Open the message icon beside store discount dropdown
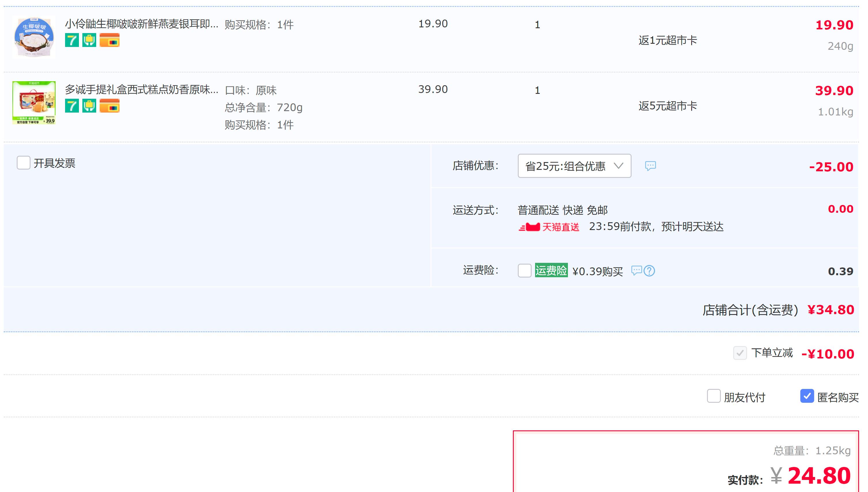 pyautogui.click(x=650, y=166)
